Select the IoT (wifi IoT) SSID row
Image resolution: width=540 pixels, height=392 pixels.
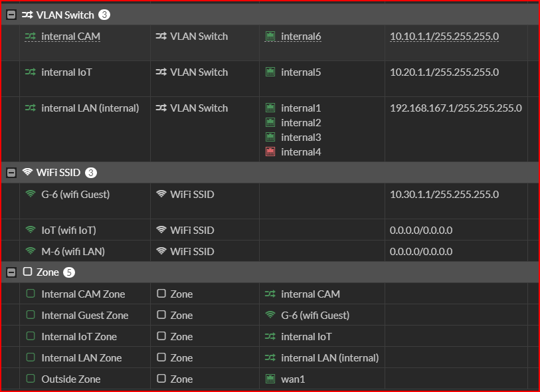tap(68, 231)
